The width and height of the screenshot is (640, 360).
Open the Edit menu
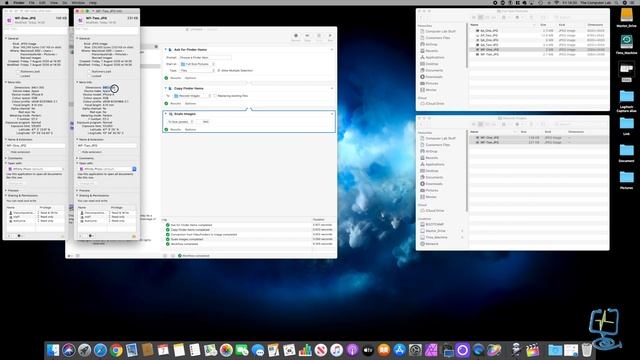[42, 2]
